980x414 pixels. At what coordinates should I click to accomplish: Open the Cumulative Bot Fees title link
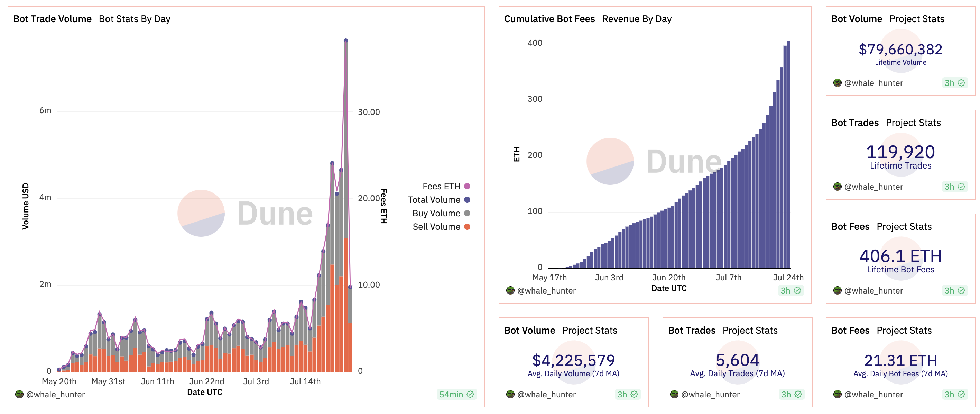click(549, 19)
